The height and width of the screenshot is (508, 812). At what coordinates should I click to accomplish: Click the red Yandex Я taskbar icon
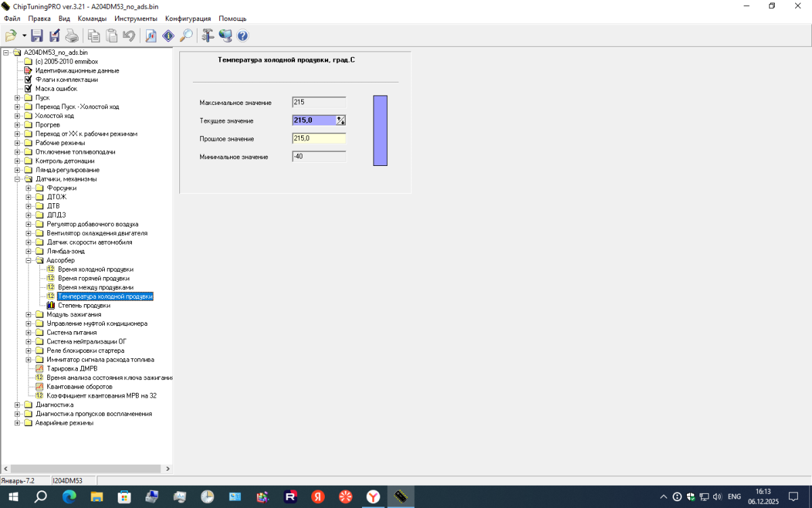coord(318,496)
